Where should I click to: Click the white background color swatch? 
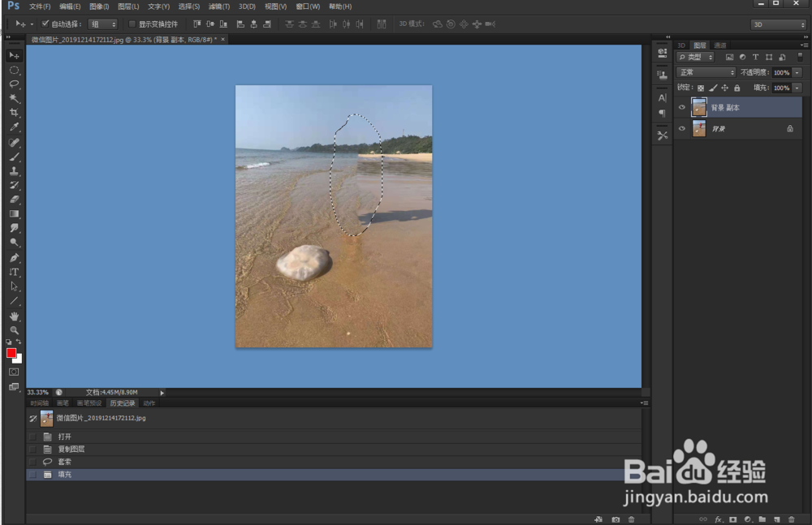click(x=19, y=359)
